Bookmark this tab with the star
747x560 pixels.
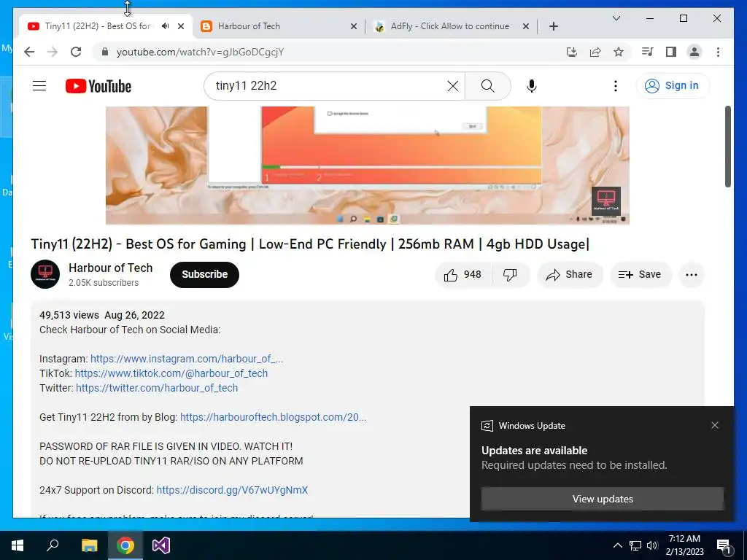[619, 52]
